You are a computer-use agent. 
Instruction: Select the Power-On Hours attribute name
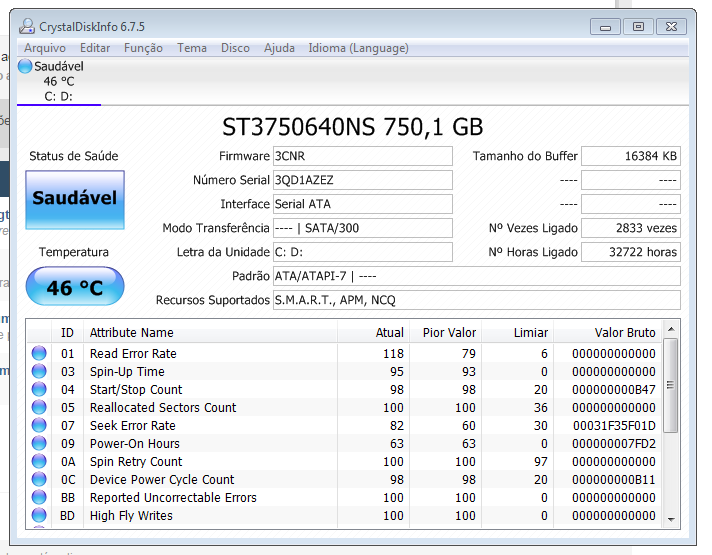coord(135,443)
